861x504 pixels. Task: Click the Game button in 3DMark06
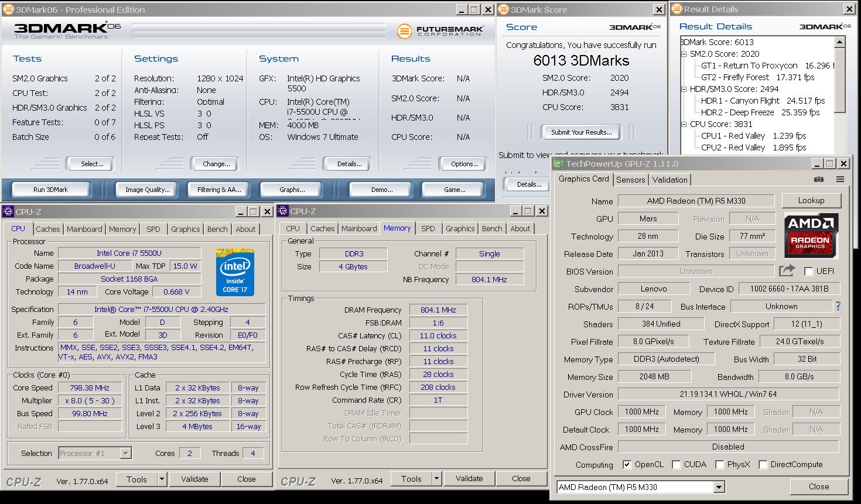coord(455,190)
